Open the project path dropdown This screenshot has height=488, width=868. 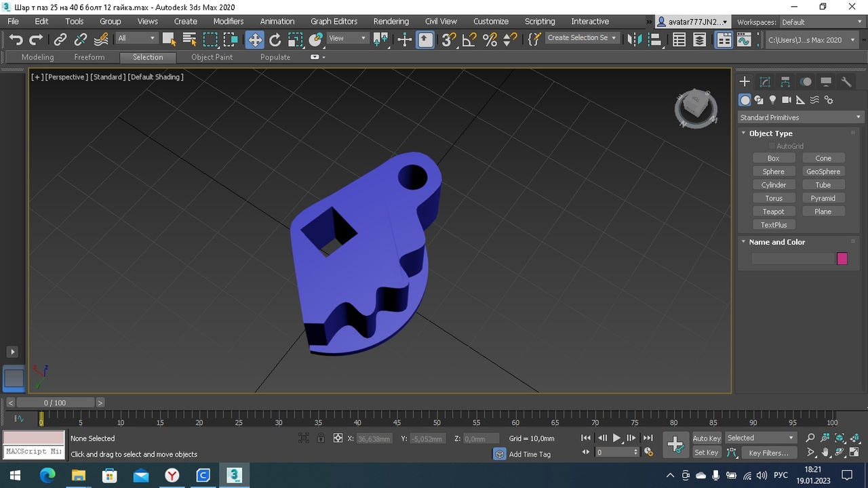(810, 40)
